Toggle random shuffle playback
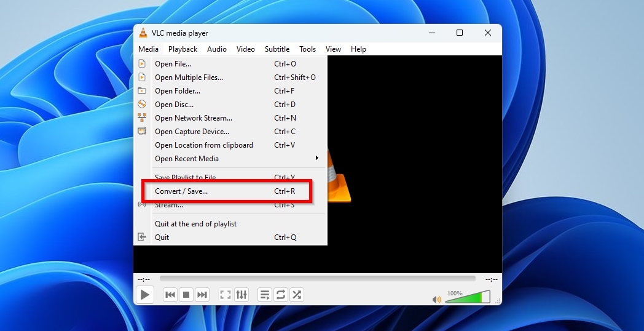Image resolution: width=644 pixels, height=331 pixels. coord(297,295)
